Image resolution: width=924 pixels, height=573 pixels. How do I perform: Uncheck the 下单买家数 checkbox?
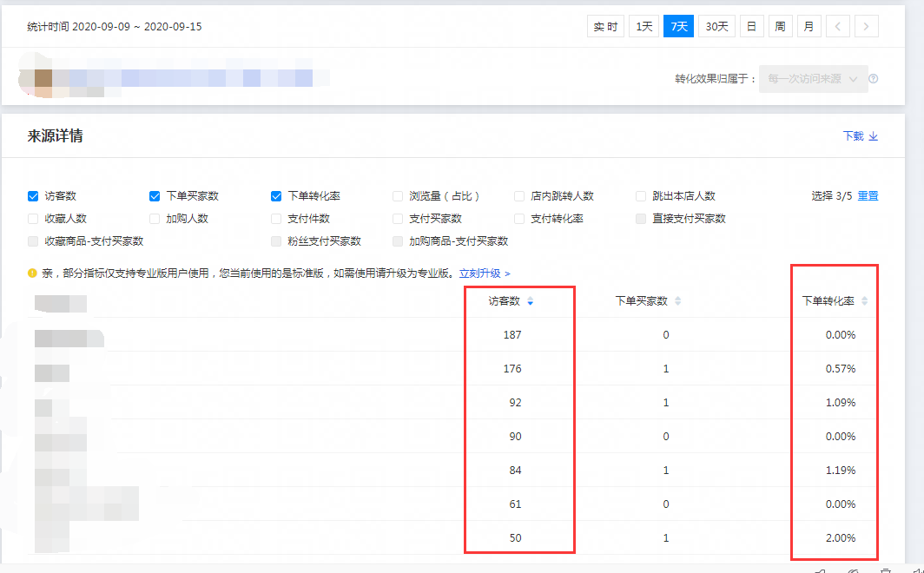coord(155,196)
